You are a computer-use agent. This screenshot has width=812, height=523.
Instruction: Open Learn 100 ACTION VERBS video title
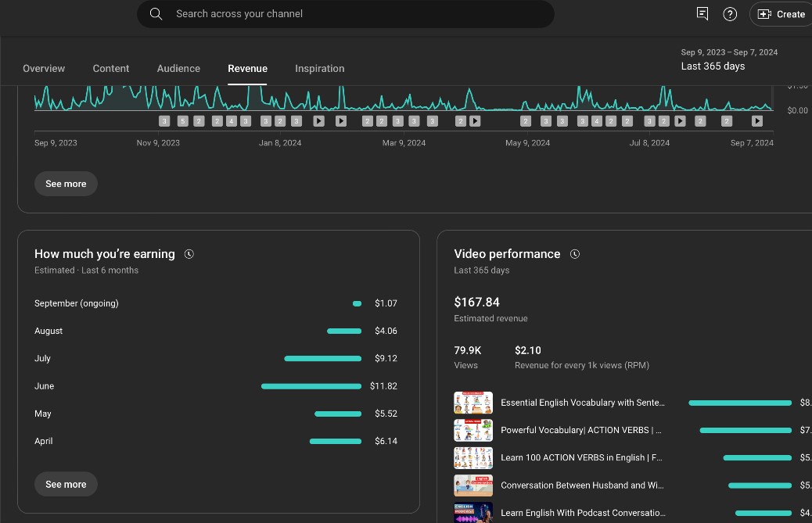coord(582,458)
